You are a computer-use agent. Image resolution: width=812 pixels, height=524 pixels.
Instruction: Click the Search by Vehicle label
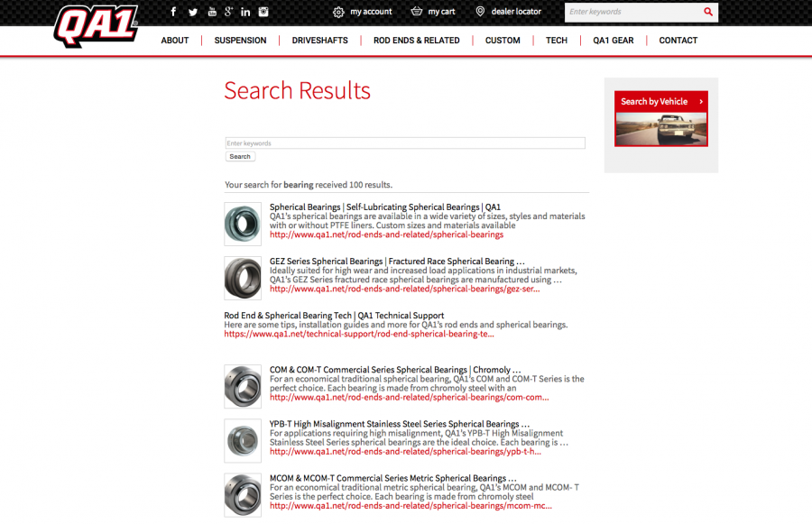[x=654, y=102]
